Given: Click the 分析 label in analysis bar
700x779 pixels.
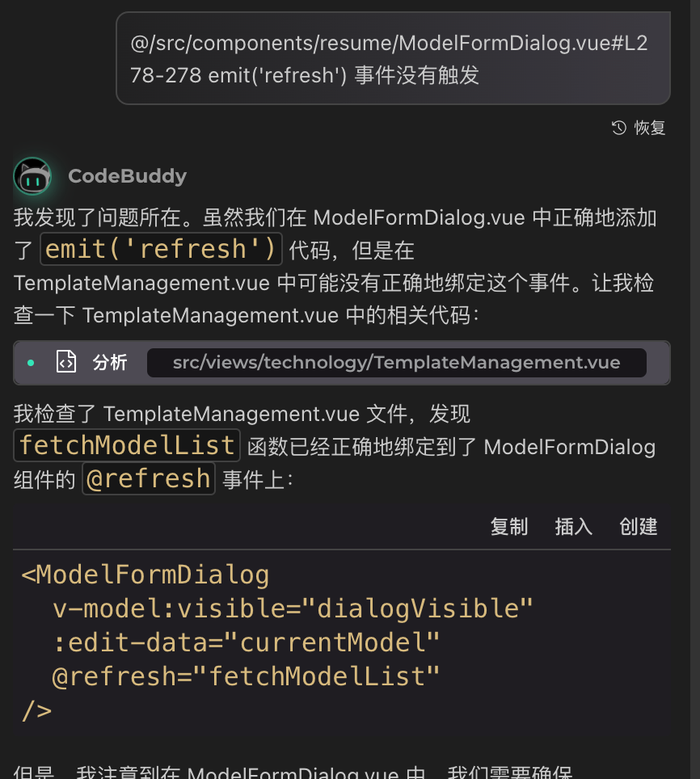Looking at the screenshot, I should coord(110,363).
